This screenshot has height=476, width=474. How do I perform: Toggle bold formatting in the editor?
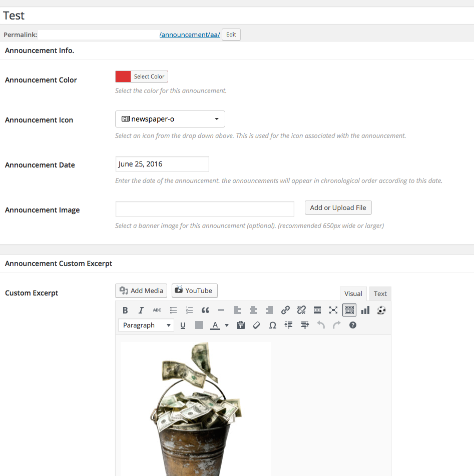coord(125,310)
